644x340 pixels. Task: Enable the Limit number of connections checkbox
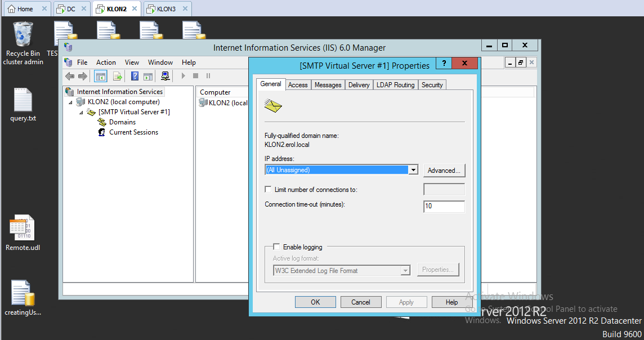[269, 190]
